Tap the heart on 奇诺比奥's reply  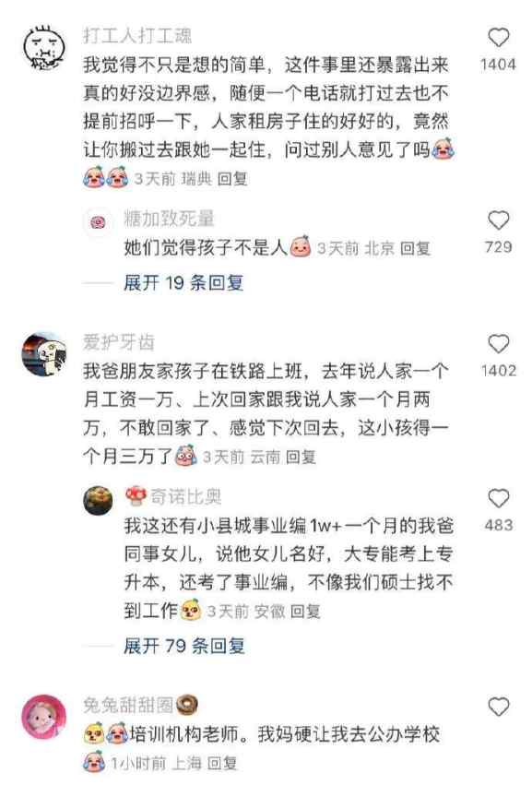tap(498, 499)
